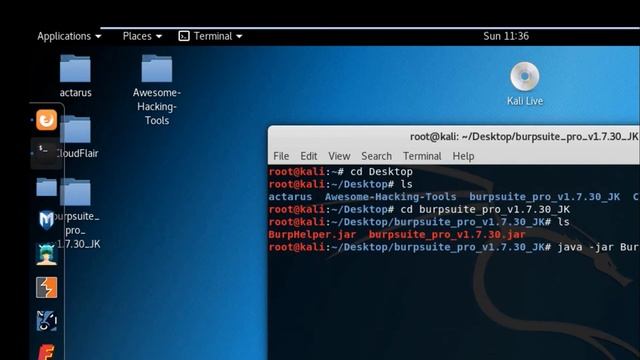
Task: Click actarus in the ls output
Action: click(290, 197)
